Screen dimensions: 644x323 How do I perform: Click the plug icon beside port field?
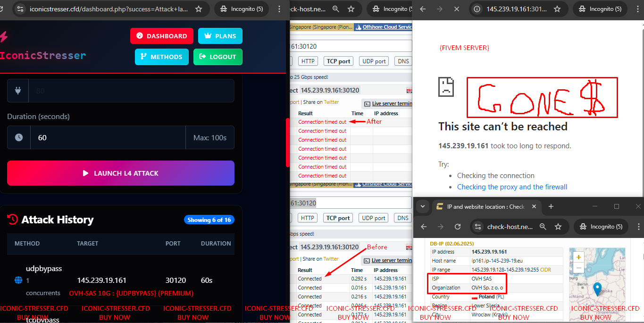point(18,91)
